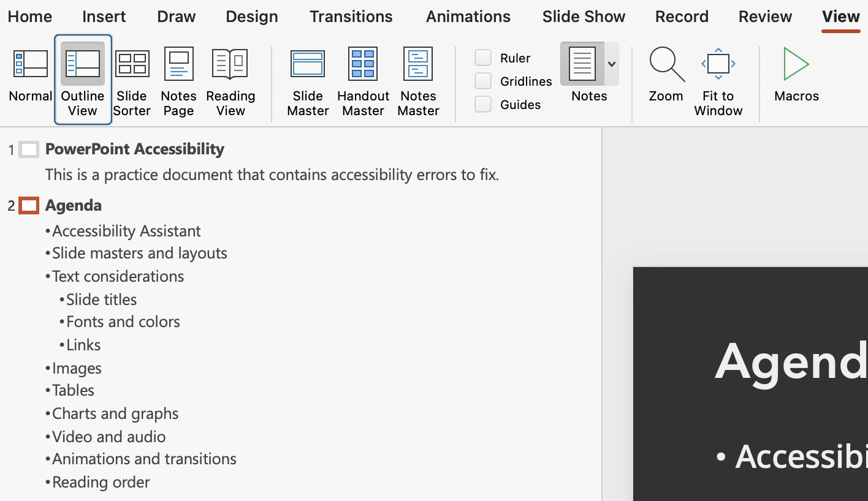The width and height of the screenshot is (868, 501).
Task: Enable the Ruler checkbox
Action: pos(483,58)
